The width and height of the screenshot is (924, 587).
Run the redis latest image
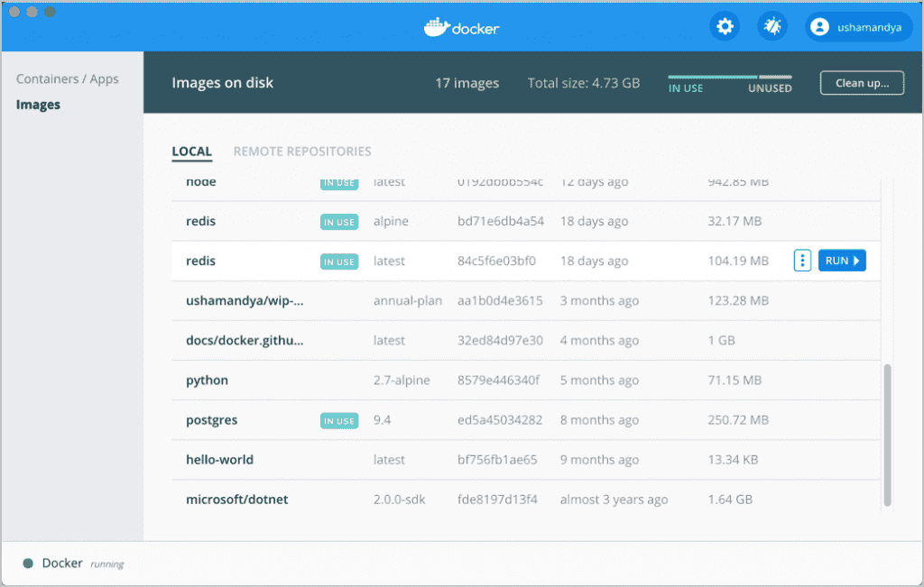(x=841, y=260)
